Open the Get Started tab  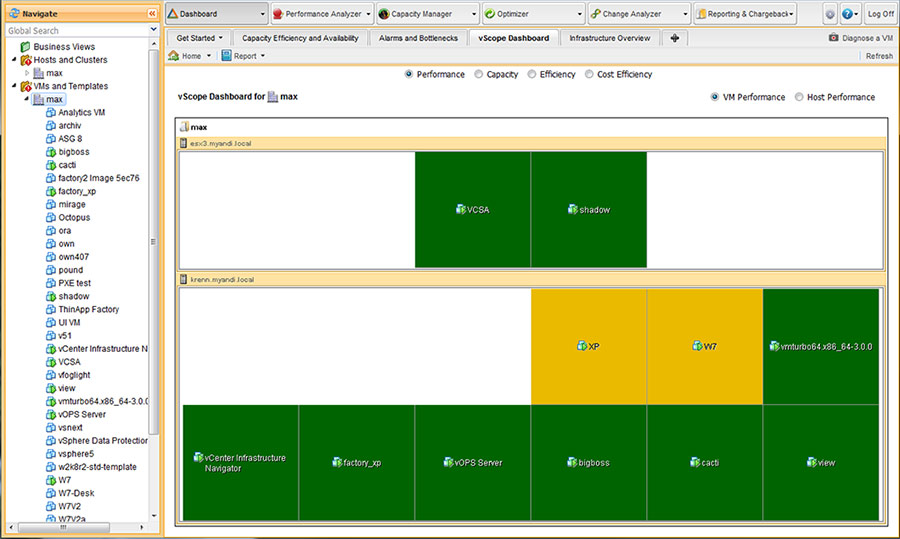coord(199,38)
